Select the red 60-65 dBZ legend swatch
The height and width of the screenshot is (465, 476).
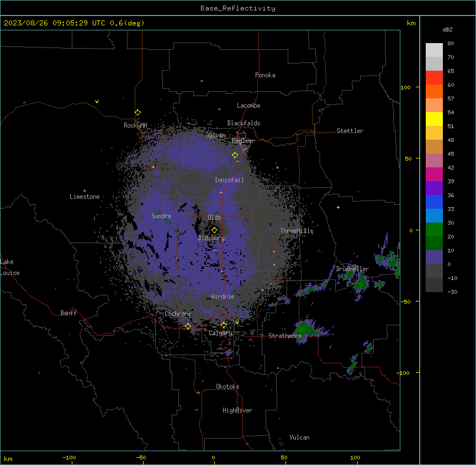[434, 78]
